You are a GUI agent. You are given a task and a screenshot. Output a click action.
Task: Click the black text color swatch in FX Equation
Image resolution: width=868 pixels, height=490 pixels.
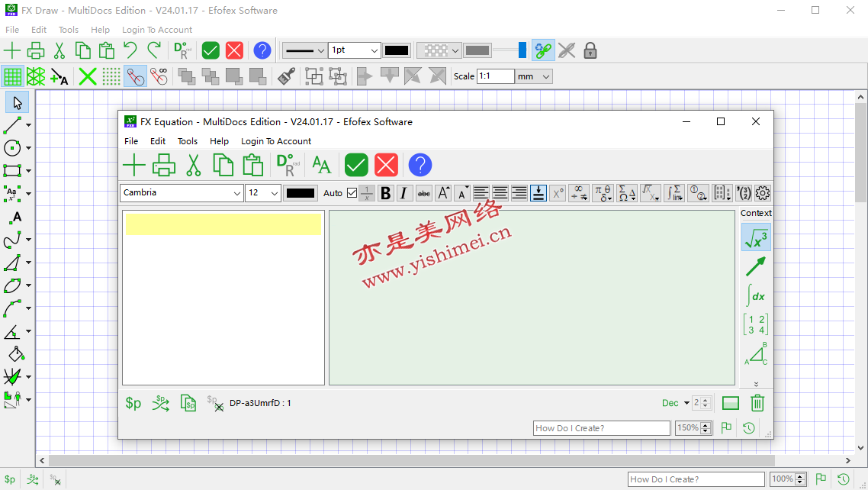301,192
